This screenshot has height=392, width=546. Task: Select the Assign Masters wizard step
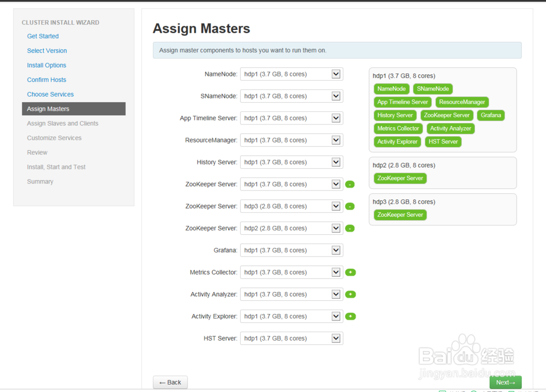click(74, 109)
